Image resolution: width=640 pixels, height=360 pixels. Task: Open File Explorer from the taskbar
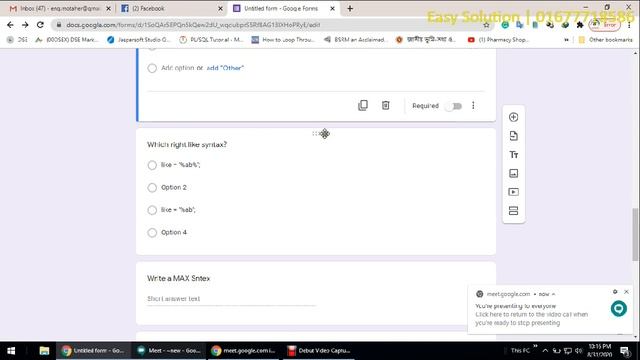[44, 351]
